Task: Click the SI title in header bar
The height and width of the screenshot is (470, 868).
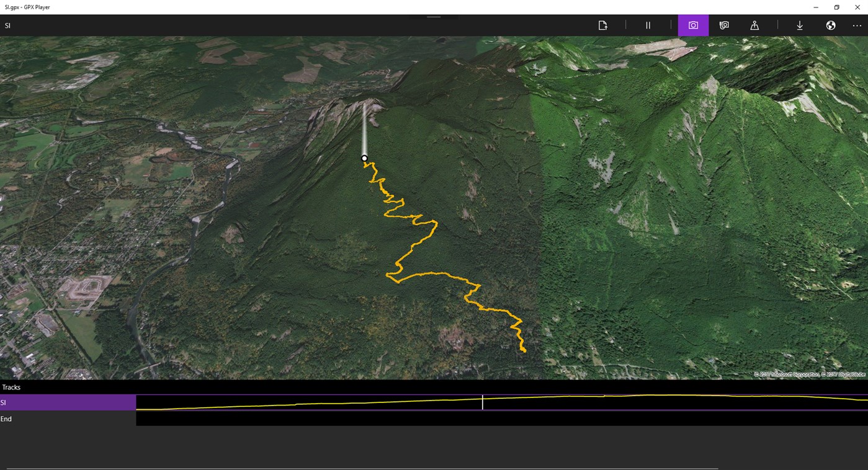Action: tap(7, 25)
